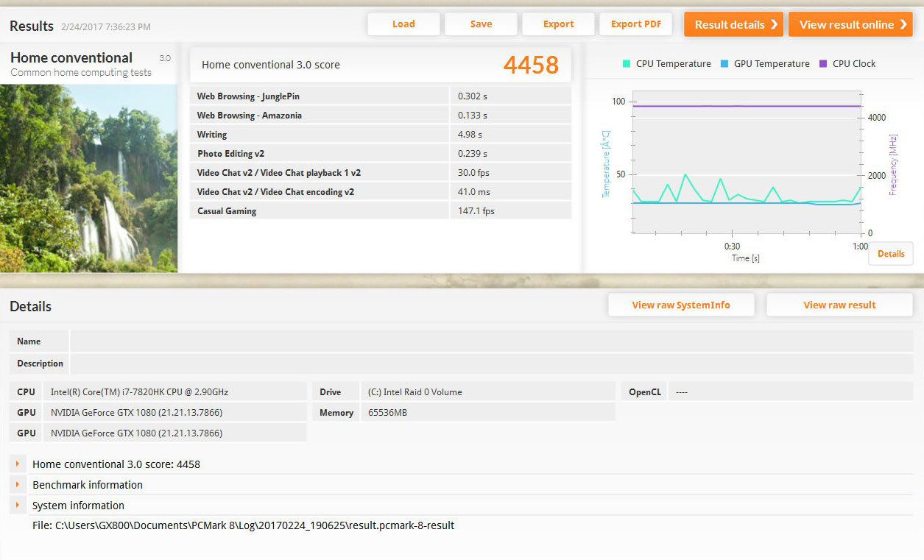Viewport: 924px width, 560px height.
Task: Click the Name input field
Action: 491,341
